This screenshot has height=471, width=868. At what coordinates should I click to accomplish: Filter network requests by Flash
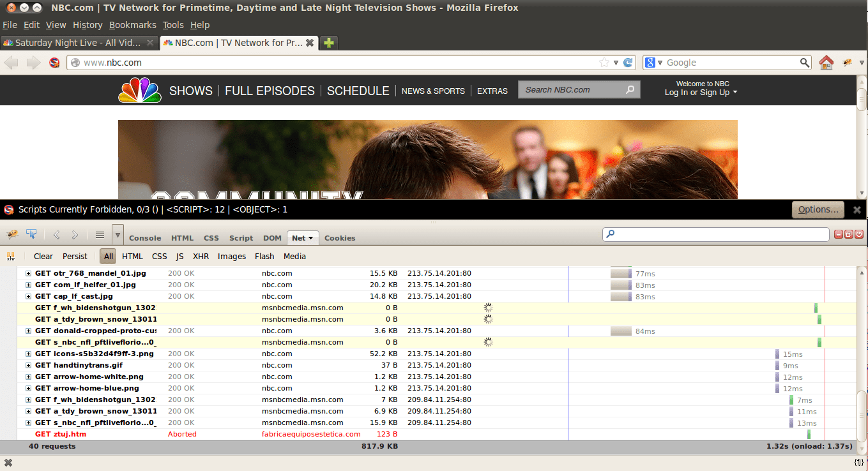[264, 257]
